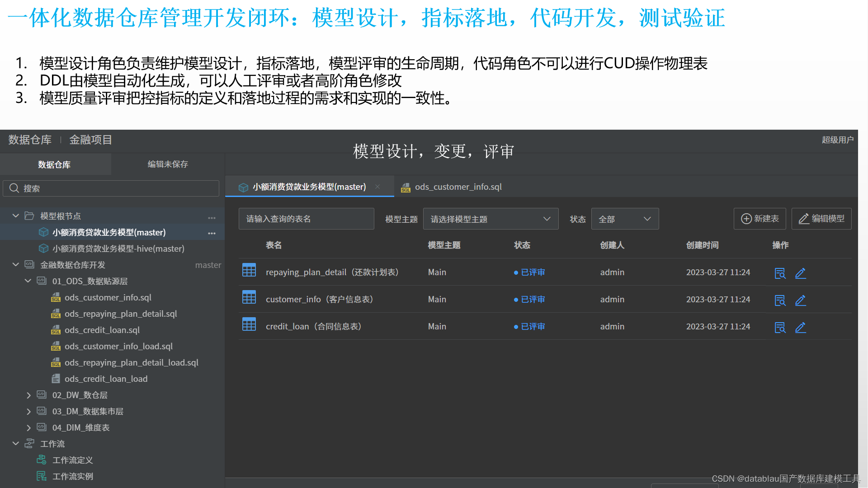Collapse the 01_ODS_数据贴源层 folder
Viewport: 868px width, 488px height.
click(28, 281)
